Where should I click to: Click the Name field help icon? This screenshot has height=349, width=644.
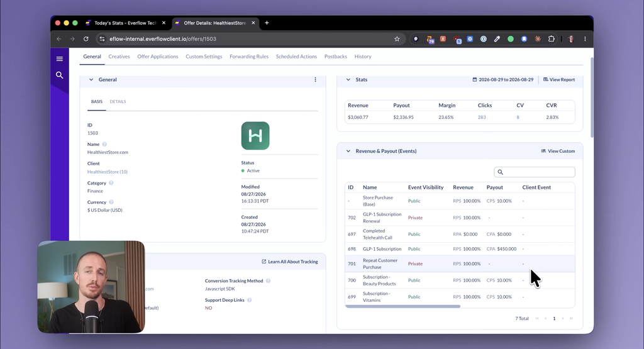click(x=104, y=144)
